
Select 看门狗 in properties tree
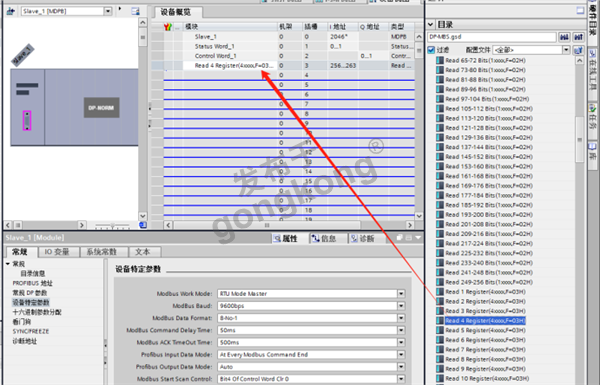[x=22, y=321]
